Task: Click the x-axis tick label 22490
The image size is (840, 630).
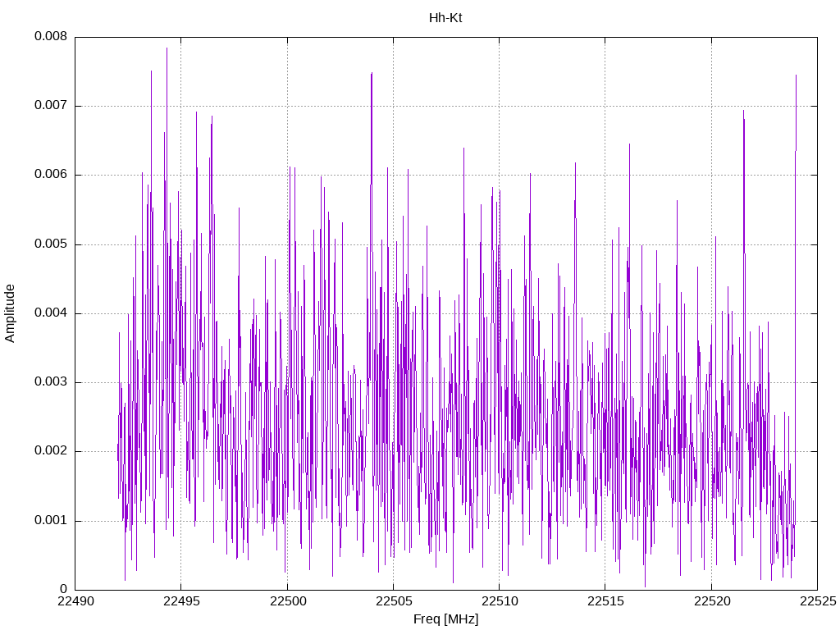Action: pos(75,601)
